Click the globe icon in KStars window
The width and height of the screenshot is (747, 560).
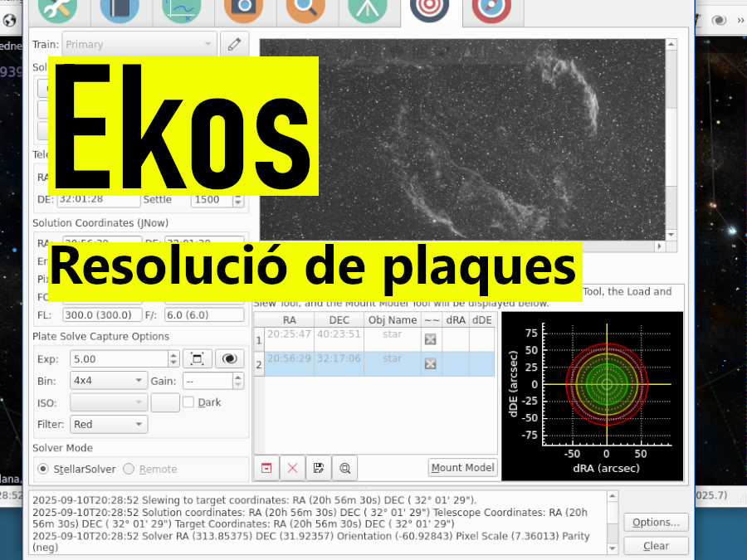[9, 21]
